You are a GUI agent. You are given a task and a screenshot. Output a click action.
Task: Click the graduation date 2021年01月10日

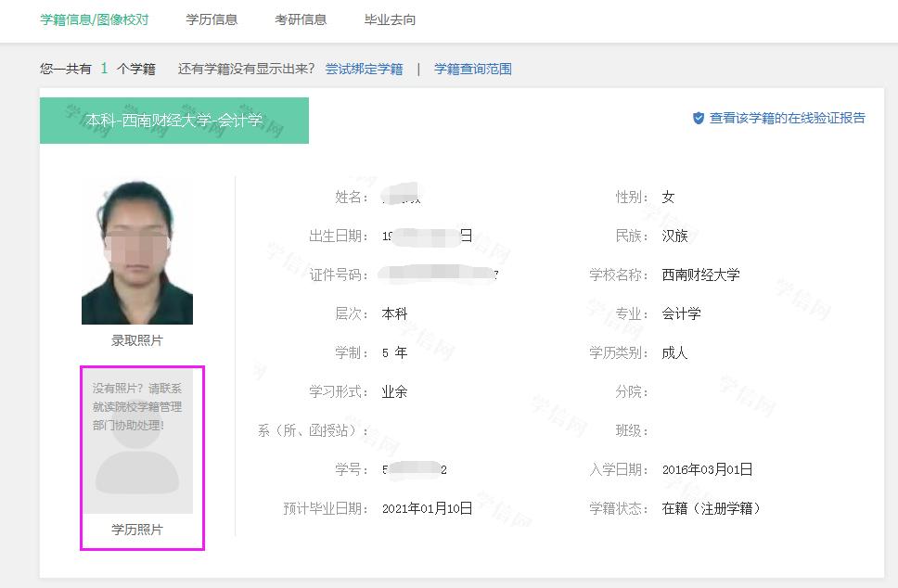(426, 507)
